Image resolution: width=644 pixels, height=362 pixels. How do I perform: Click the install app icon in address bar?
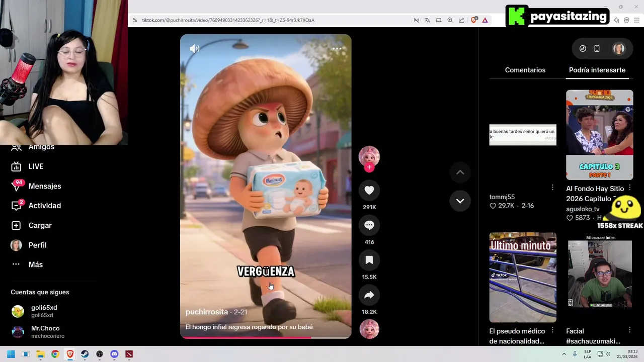click(439, 20)
